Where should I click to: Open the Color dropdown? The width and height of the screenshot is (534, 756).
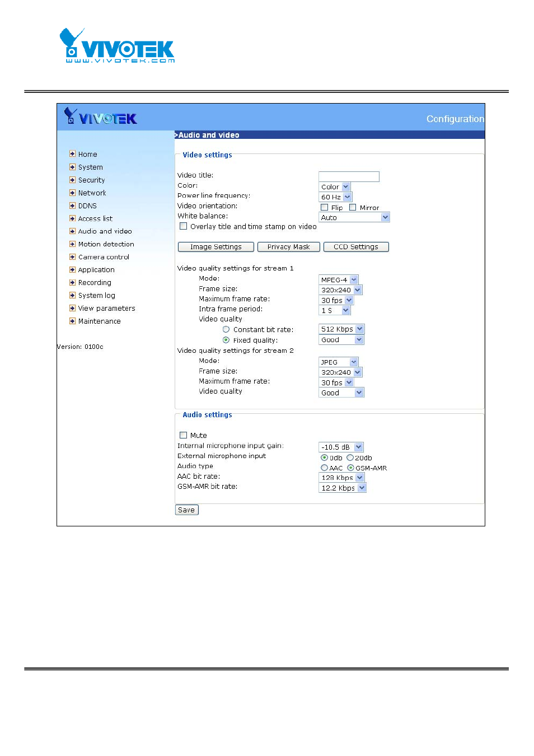[335, 187]
